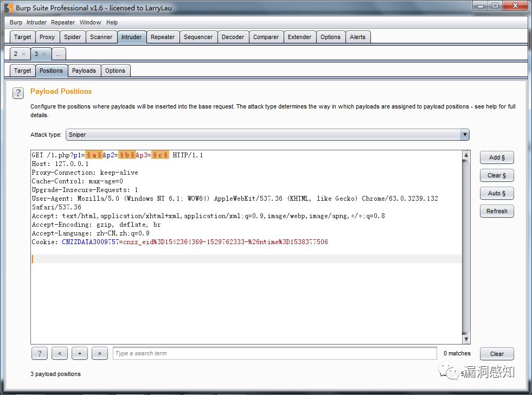Open the Burp menu
Screen dimensions: 532x395
[x=16, y=22]
